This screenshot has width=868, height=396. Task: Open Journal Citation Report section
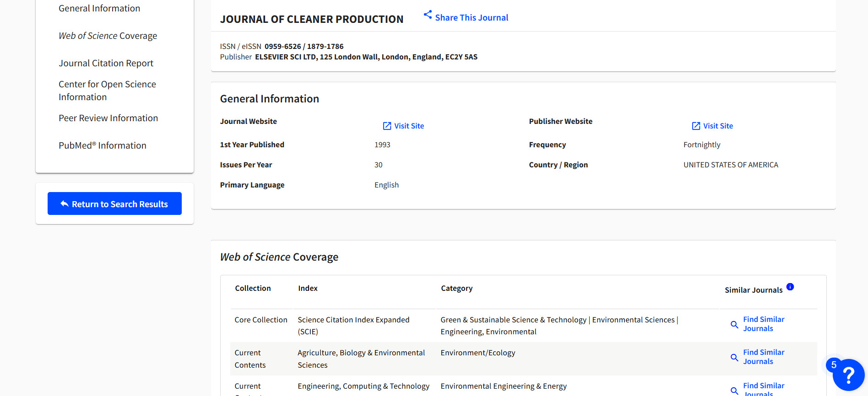pyautogui.click(x=106, y=63)
